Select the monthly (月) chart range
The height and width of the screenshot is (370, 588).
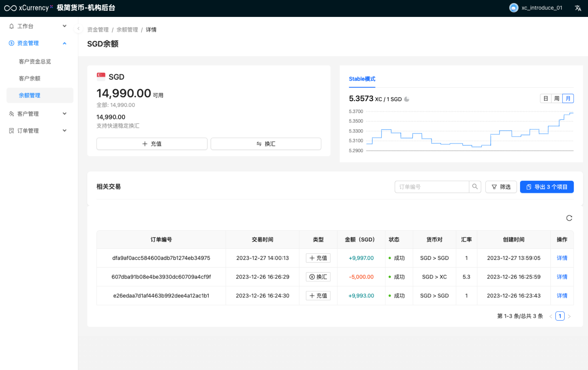[x=568, y=99]
